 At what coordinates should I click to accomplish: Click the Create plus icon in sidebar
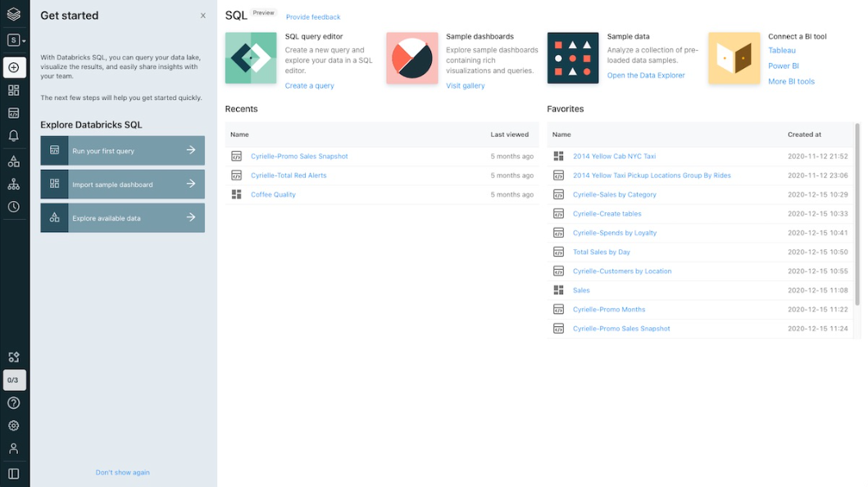click(x=15, y=67)
